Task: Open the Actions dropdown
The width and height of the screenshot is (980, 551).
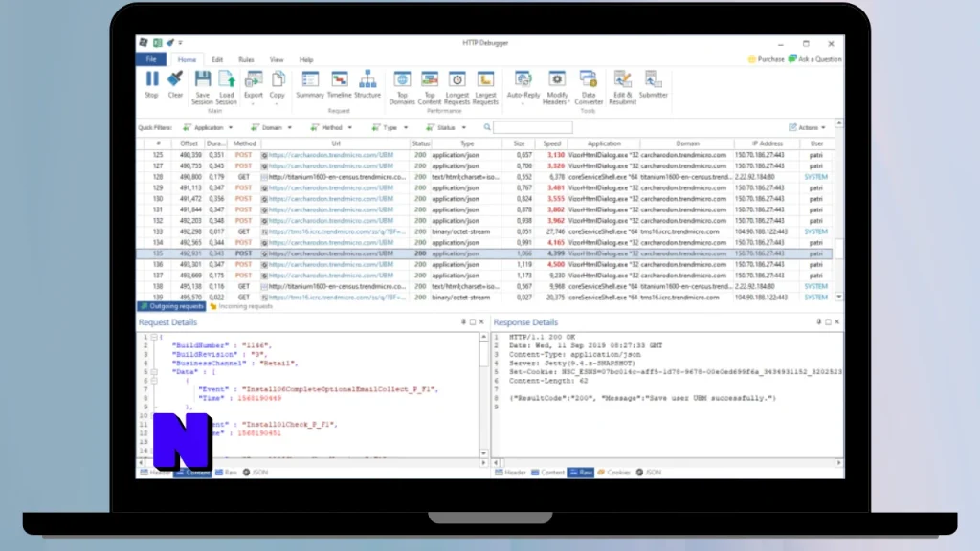Action: pyautogui.click(x=807, y=127)
